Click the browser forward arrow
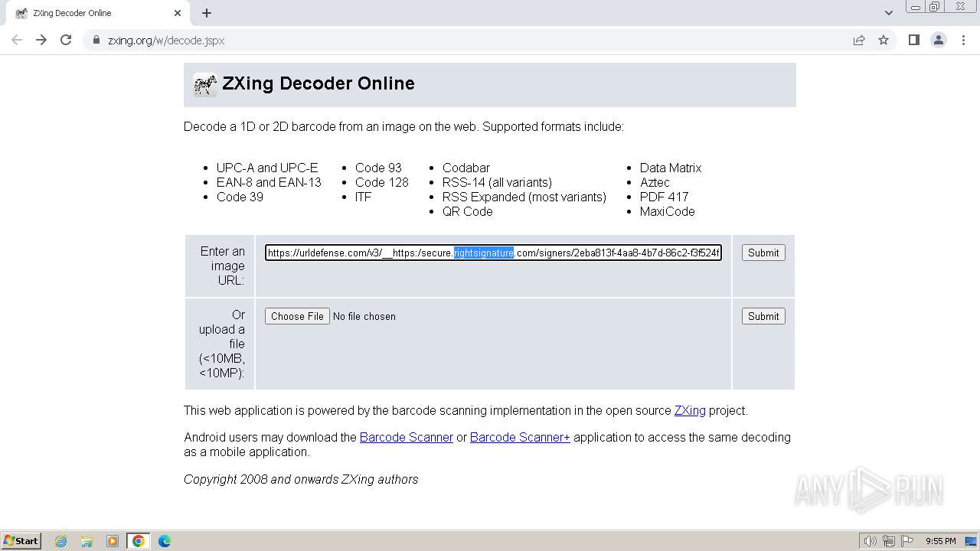 pos(41,40)
